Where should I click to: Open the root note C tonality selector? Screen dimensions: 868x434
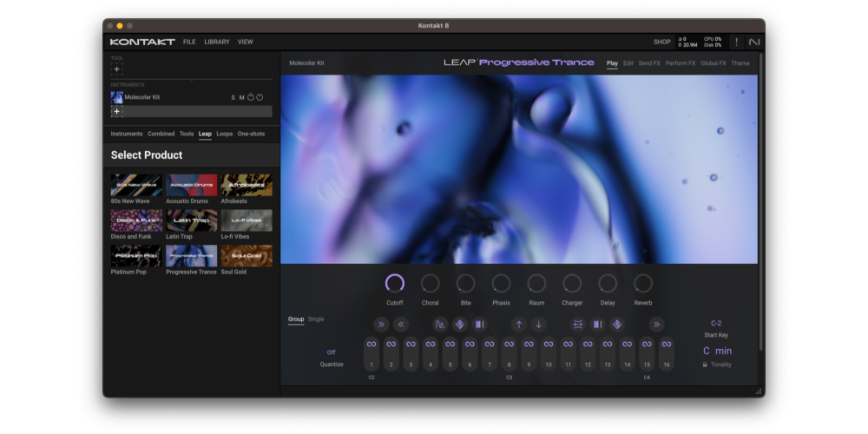pyautogui.click(x=707, y=351)
